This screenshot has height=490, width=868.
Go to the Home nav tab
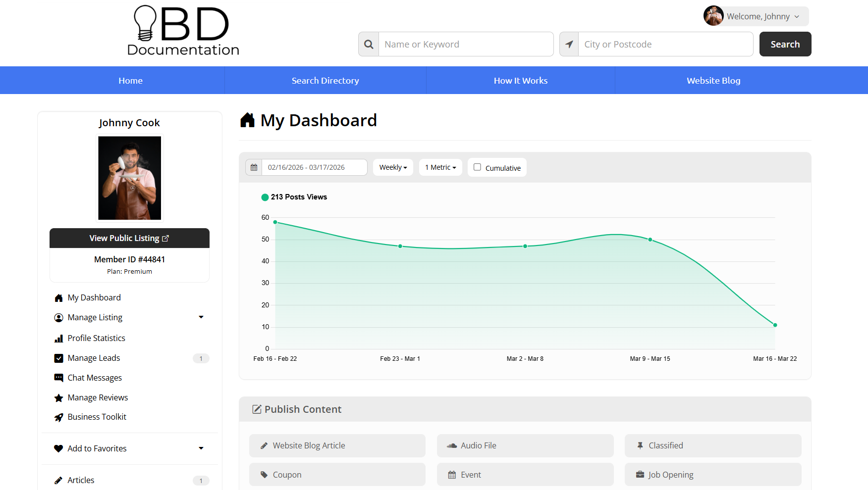pos(131,81)
